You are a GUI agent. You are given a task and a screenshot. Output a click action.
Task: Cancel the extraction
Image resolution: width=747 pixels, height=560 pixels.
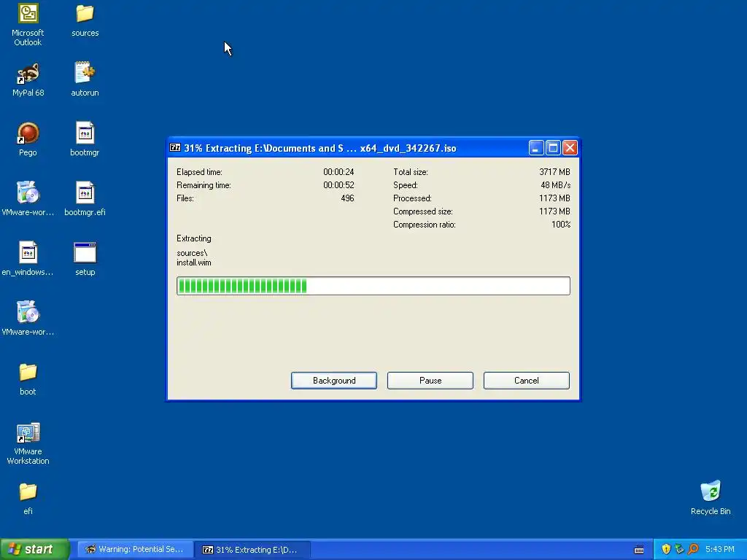point(527,381)
